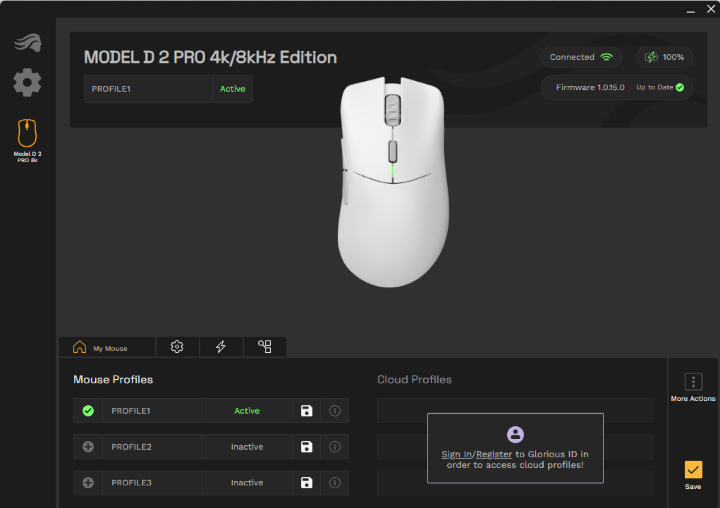Open the gear settings tab
This screenshot has width=720, height=508.
tap(177, 347)
